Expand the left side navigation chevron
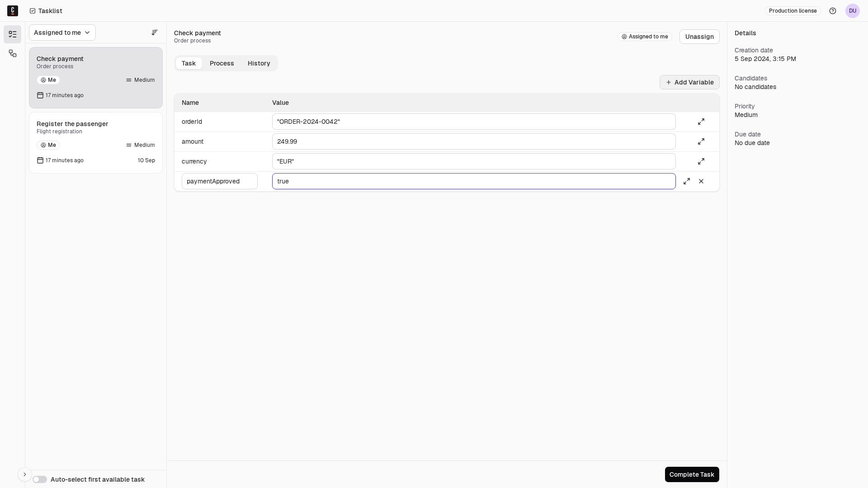 tap(25, 474)
